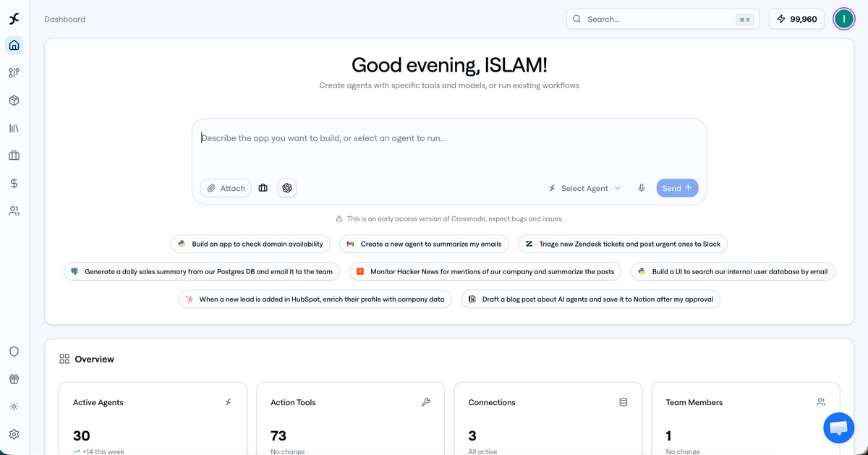Focus the top Search field

click(x=658, y=20)
